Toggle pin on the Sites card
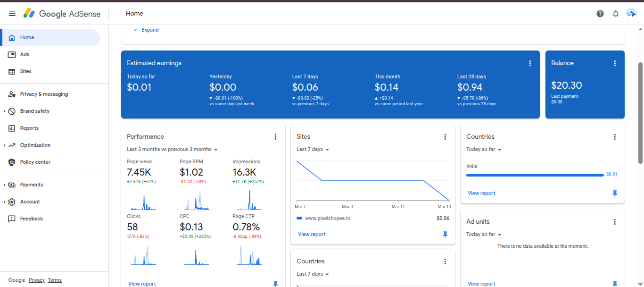Image resolution: width=644 pixels, height=287 pixels. pos(445,235)
